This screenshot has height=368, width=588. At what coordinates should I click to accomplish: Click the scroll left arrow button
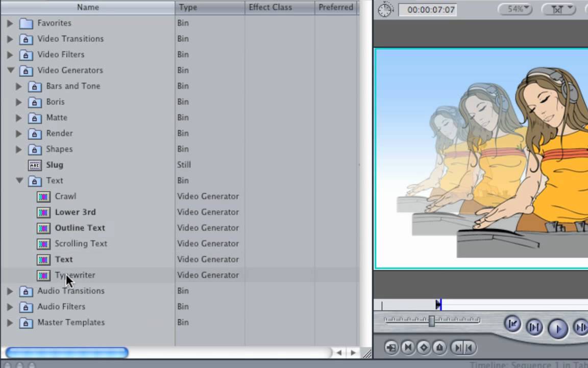[339, 353]
